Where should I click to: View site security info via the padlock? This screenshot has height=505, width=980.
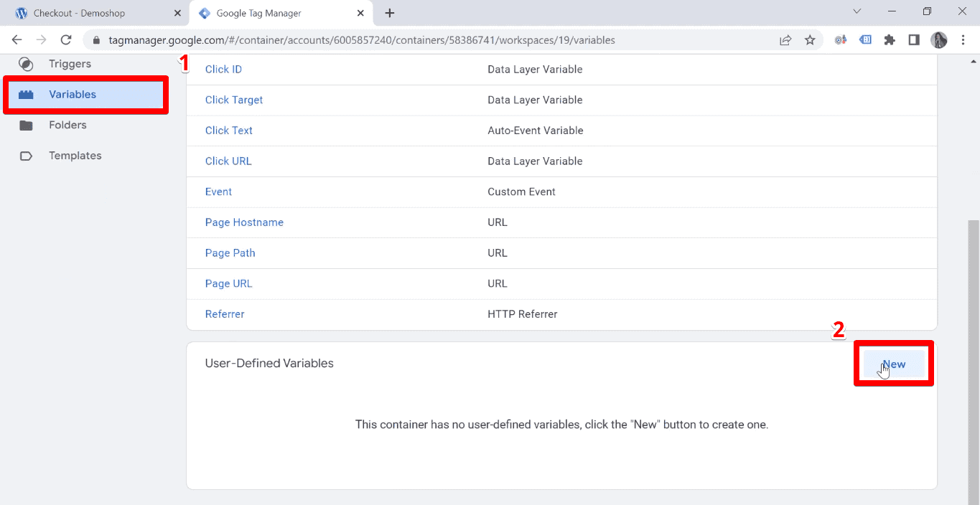[96, 40]
